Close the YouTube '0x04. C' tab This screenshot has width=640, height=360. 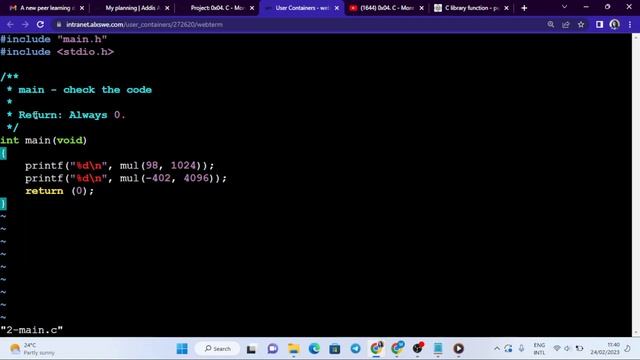coord(422,8)
